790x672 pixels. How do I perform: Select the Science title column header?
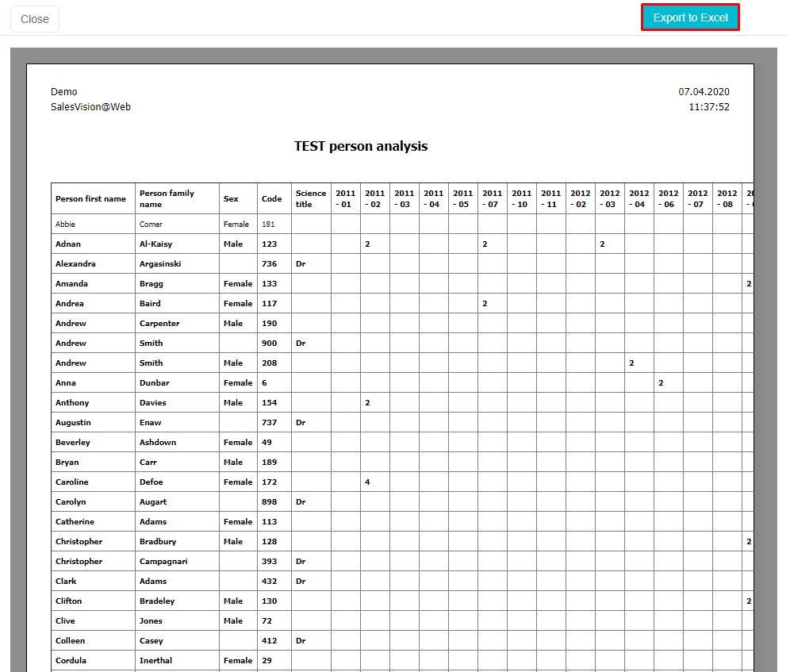click(x=311, y=198)
